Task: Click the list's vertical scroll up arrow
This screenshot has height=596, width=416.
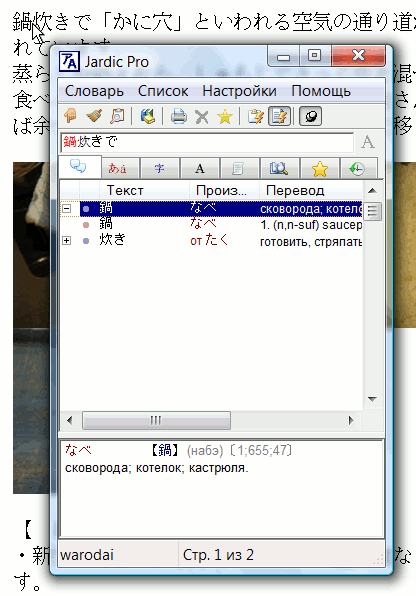Action: point(372,190)
